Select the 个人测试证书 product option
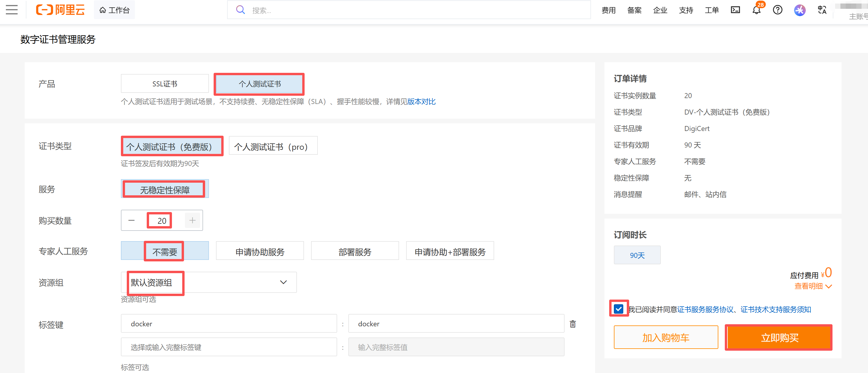This screenshot has height=373, width=868. (x=259, y=84)
